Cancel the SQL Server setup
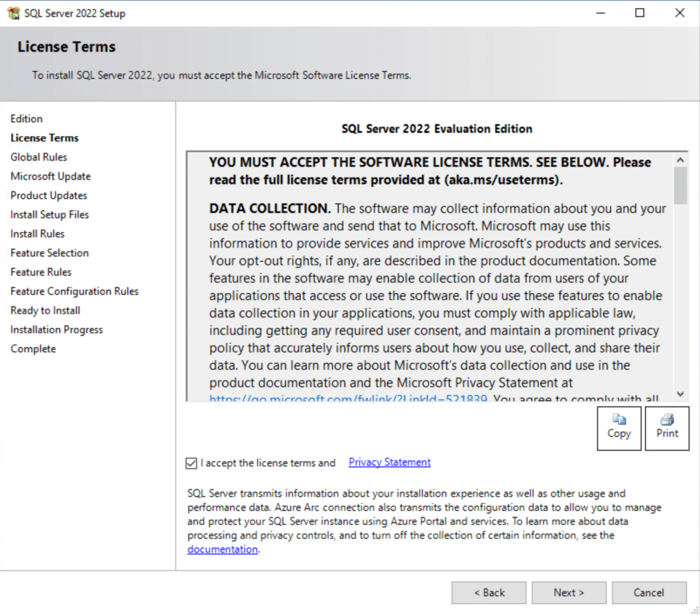700x615 pixels. click(649, 592)
